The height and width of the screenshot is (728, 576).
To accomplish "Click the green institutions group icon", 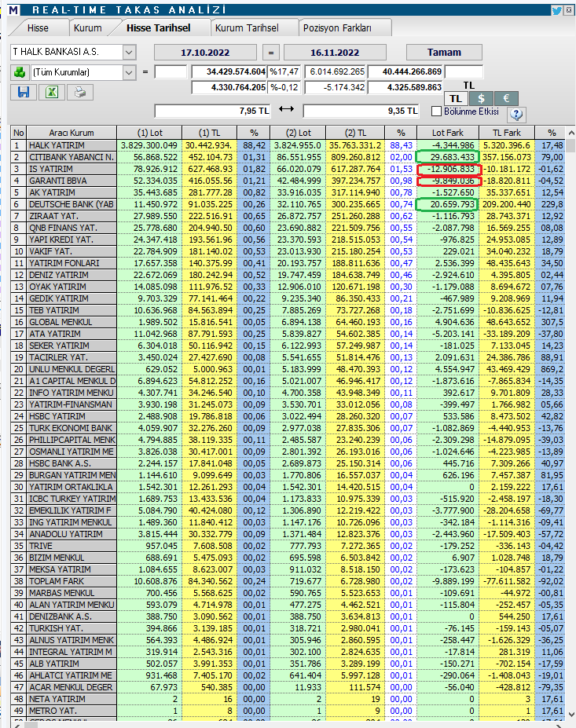I will (20, 72).
